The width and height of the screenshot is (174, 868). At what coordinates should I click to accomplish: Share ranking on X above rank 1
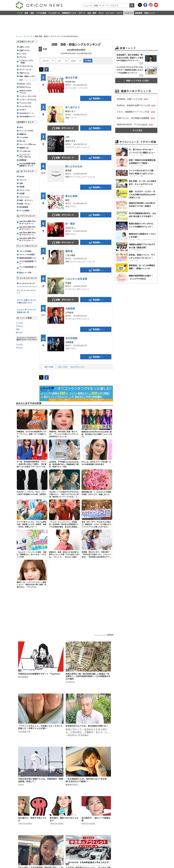(x=41, y=69)
